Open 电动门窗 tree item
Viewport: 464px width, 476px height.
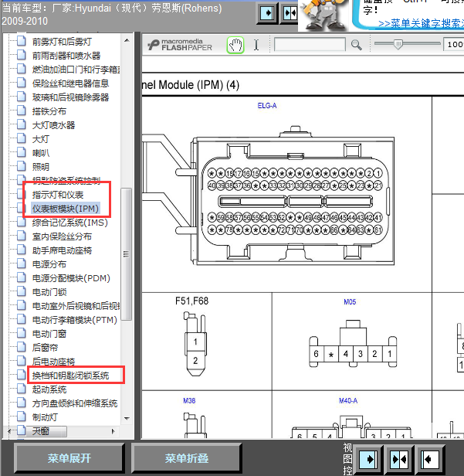[x=49, y=334]
